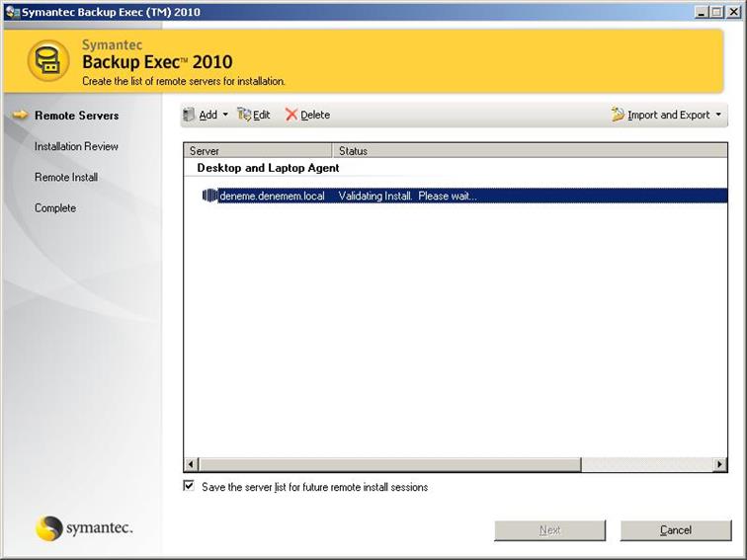The height and width of the screenshot is (560, 747).
Task: Select the deneme.denemem.local server icon
Action: (x=209, y=196)
